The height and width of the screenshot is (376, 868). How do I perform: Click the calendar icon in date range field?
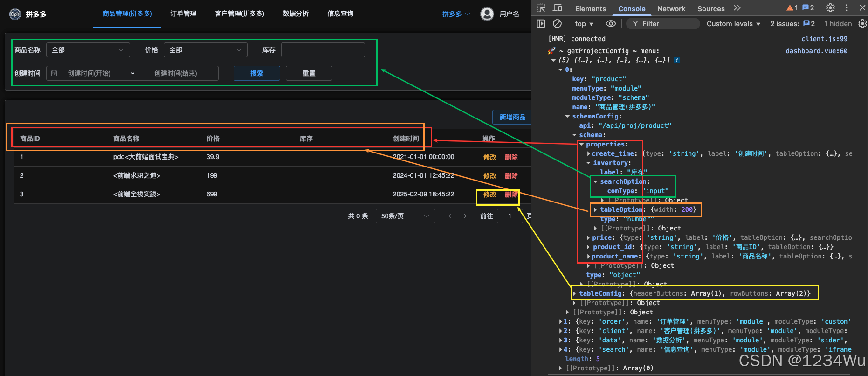click(x=54, y=73)
